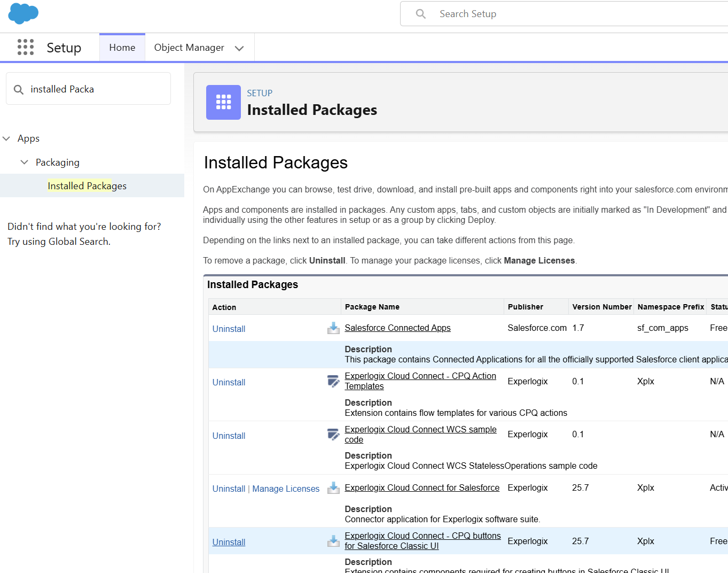Click the Installed Packages header grid icon
Screen dimensions: 728x573
223,102
